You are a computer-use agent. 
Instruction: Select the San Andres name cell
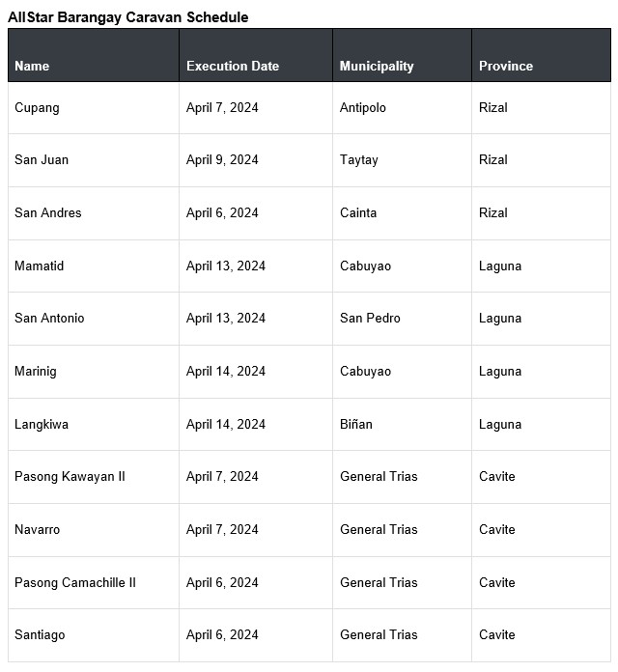click(48, 212)
